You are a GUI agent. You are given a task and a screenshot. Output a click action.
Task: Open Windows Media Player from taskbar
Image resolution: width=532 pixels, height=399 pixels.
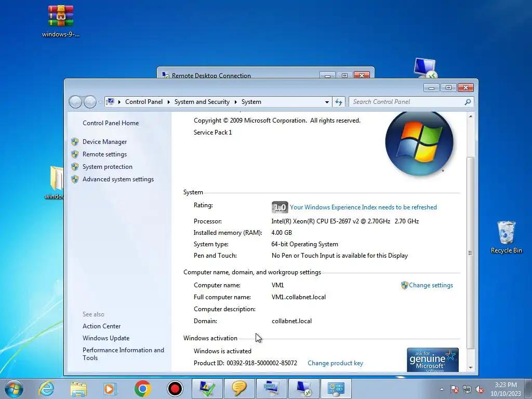(110, 389)
